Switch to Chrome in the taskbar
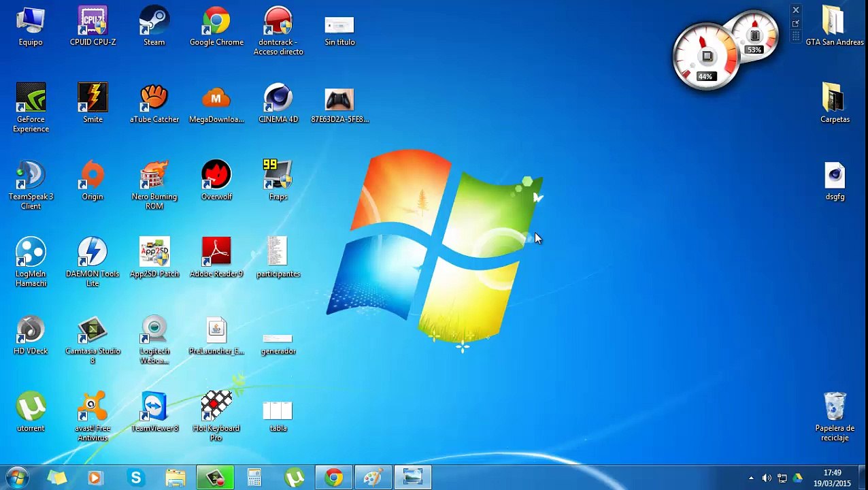Image resolution: width=868 pixels, height=490 pixels. pyautogui.click(x=333, y=478)
